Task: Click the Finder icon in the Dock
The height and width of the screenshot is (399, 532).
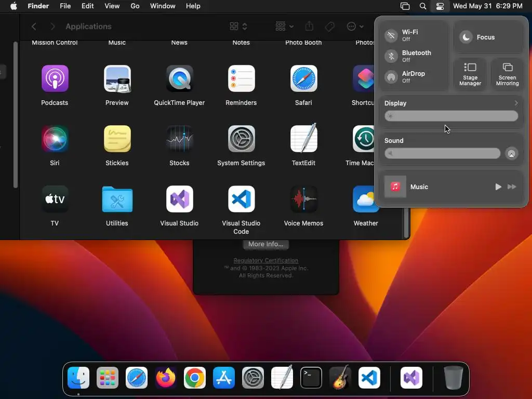Action: 78,378
